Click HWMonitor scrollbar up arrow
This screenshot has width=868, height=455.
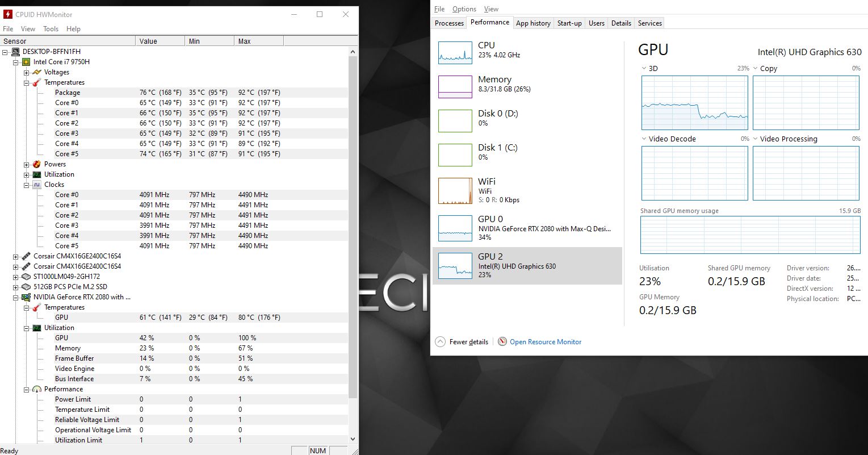pyautogui.click(x=353, y=51)
